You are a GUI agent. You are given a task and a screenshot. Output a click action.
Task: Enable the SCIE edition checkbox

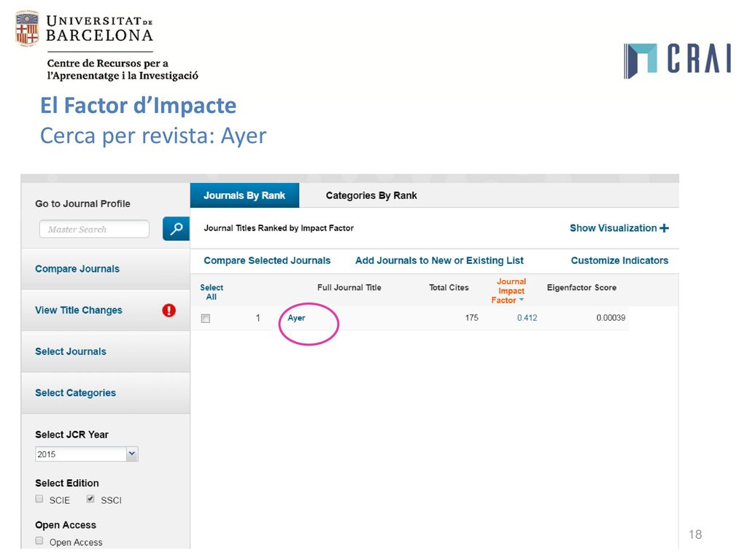tap(39, 499)
